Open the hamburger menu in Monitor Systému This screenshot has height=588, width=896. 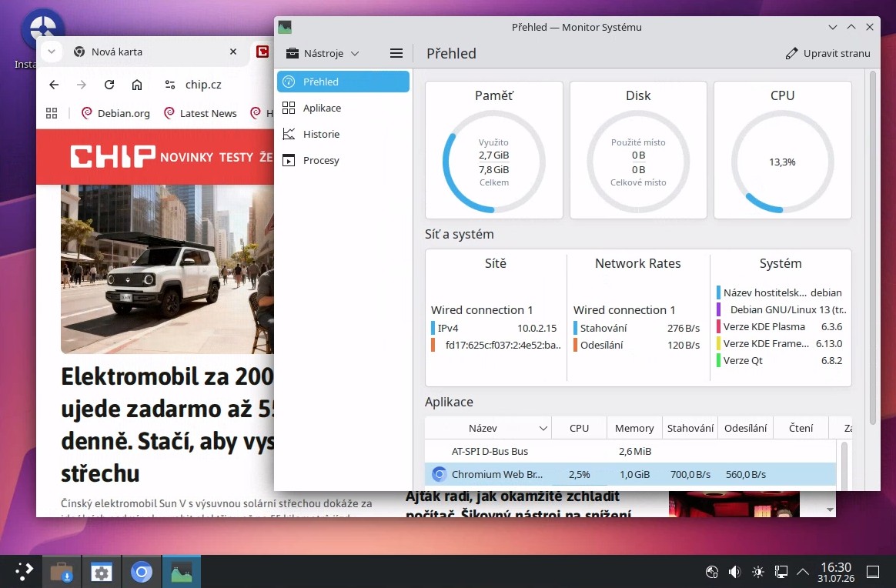click(396, 53)
